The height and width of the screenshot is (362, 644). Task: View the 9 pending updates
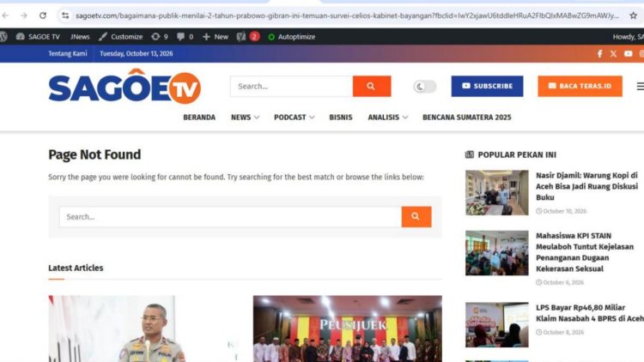[x=160, y=37]
